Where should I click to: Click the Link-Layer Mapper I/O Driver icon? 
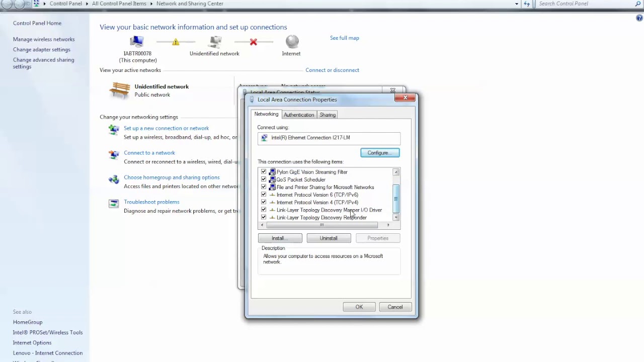tap(272, 210)
